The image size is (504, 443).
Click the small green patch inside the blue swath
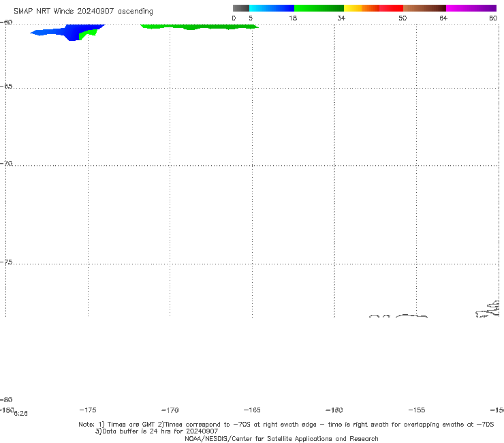(87, 34)
